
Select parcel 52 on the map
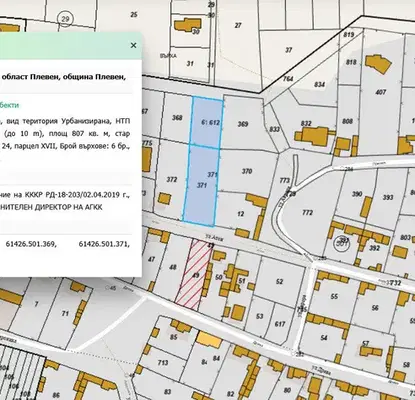[x=279, y=282]
